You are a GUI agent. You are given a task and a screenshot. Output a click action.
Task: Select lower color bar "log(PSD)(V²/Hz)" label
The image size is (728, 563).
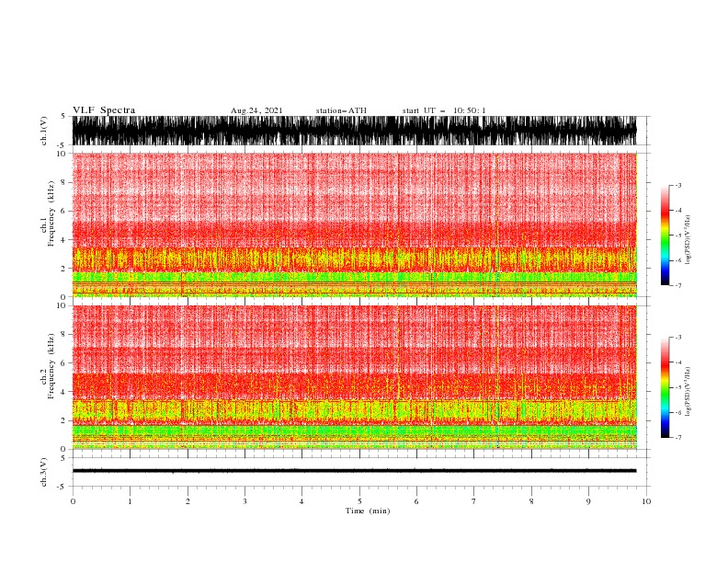[x=688, y=392]
